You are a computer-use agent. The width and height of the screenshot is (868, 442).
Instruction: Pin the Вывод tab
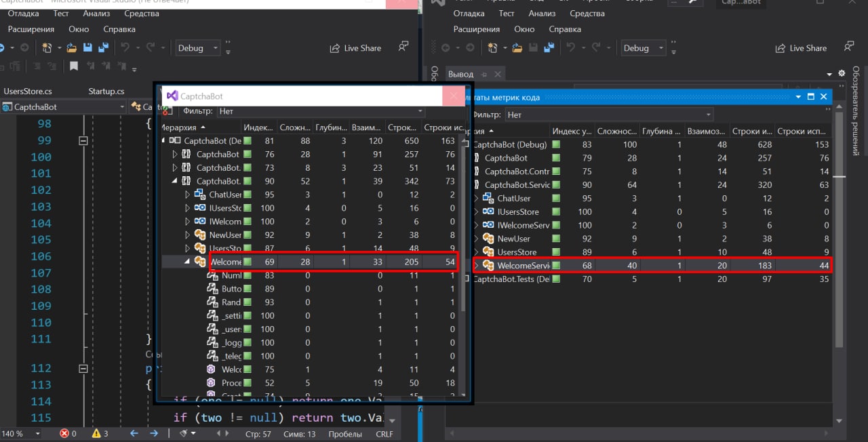pyautogui.click(x=486, y=75)
